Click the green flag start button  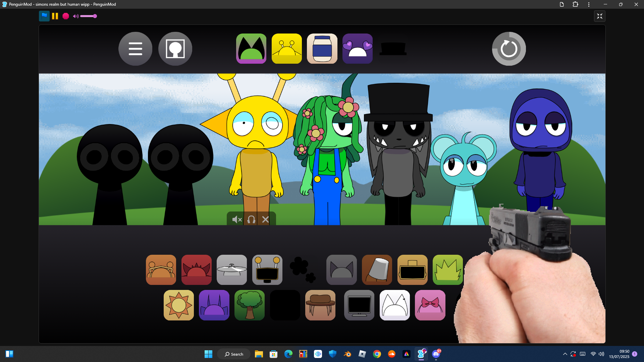click(44, 16)
